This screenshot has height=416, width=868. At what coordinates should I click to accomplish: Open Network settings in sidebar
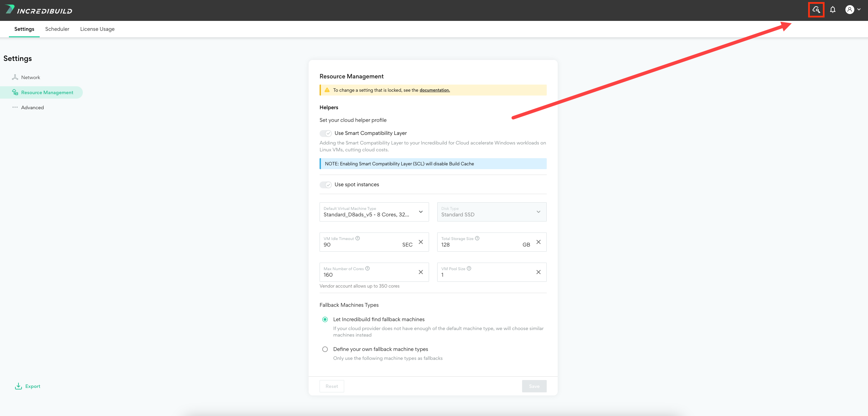30,77
